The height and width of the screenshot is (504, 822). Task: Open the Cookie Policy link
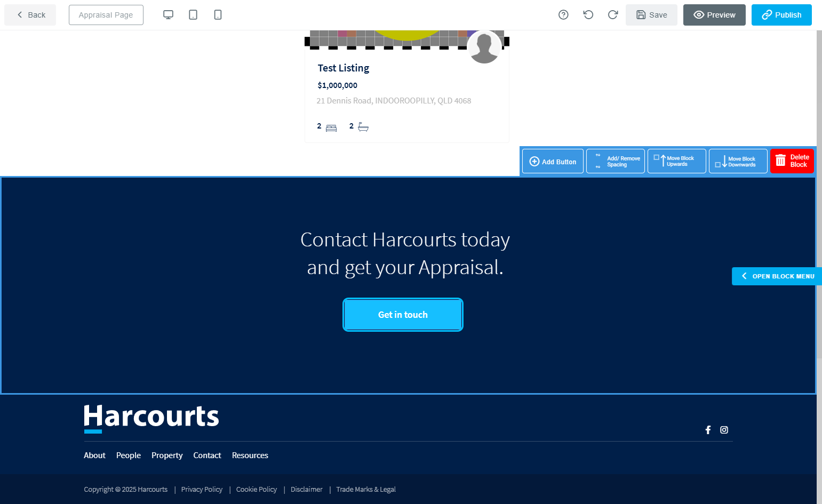pos(257,490)
